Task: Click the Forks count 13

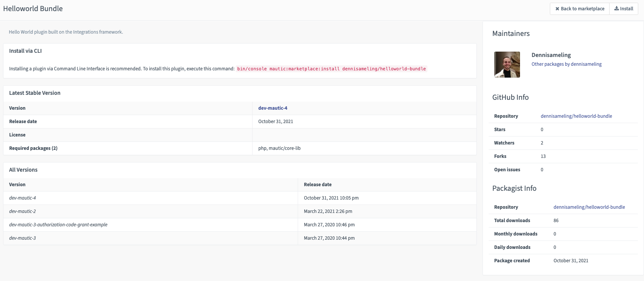Action: (543, 156)
